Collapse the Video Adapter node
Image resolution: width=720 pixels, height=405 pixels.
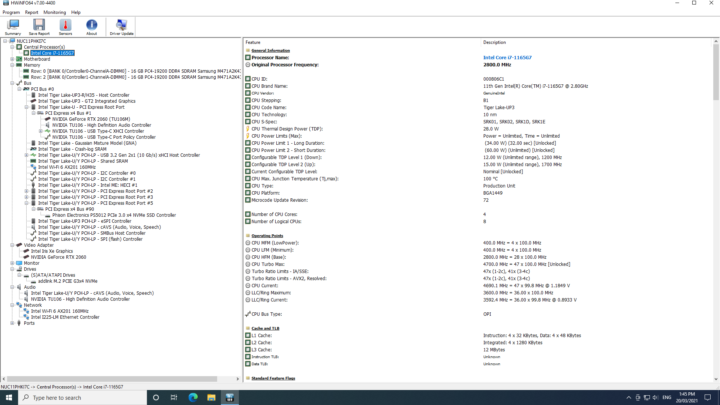(12, 245)
